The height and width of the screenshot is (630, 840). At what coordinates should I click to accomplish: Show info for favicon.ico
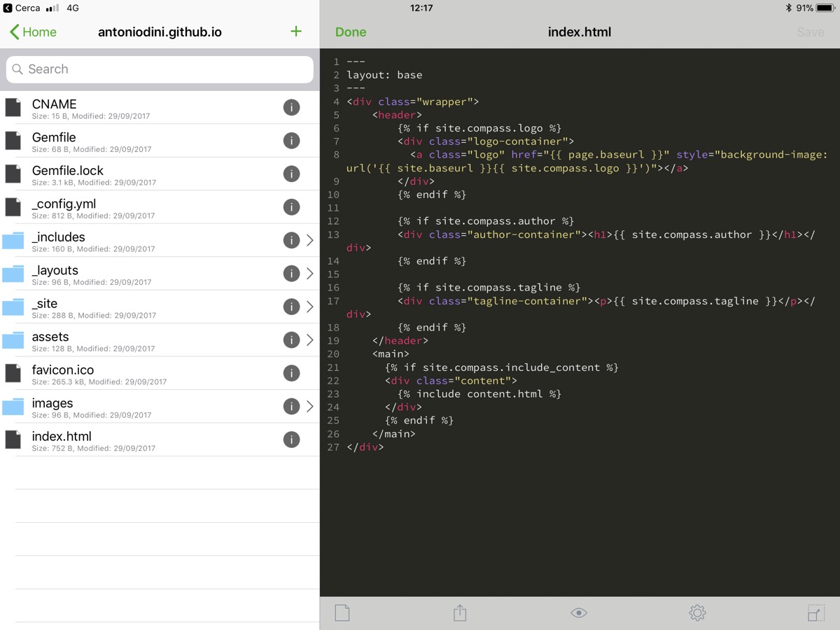coord(291,373)
